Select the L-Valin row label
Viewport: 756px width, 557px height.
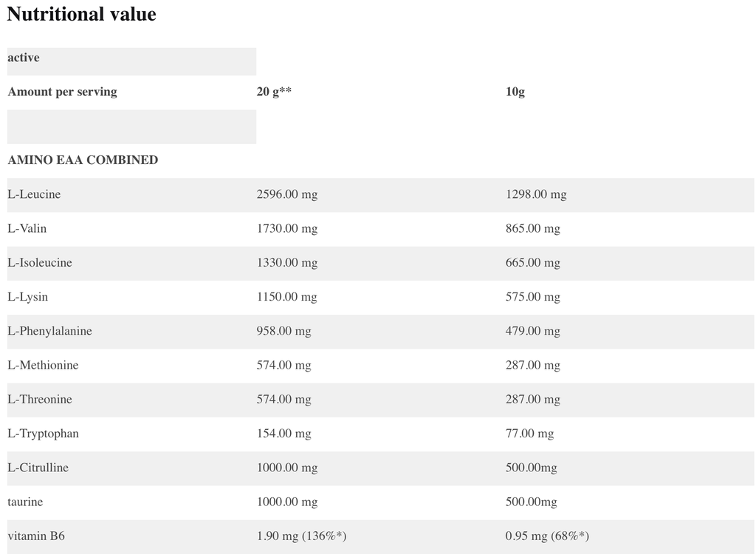[x=27, y=229]
